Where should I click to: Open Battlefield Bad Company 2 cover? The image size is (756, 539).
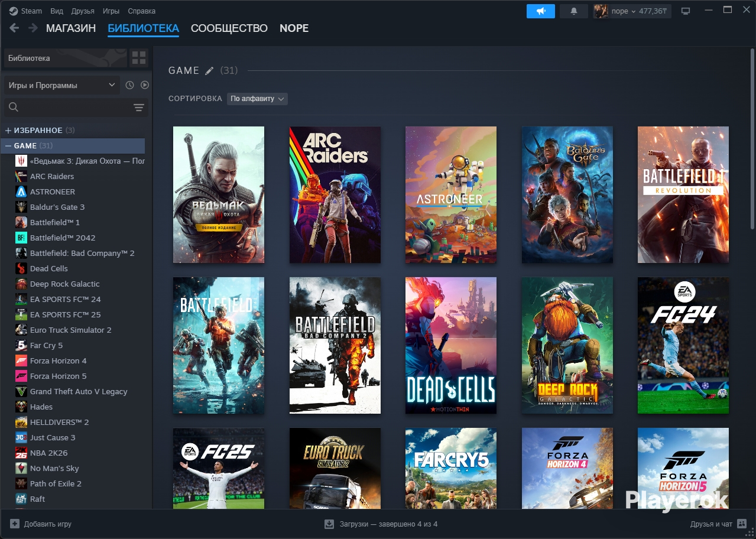click(x=335, y=346)
